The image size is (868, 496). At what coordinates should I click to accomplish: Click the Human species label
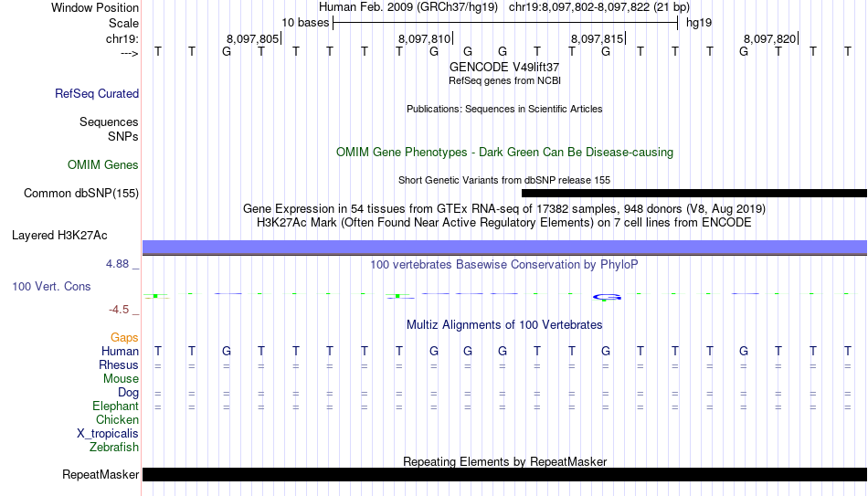120,351
